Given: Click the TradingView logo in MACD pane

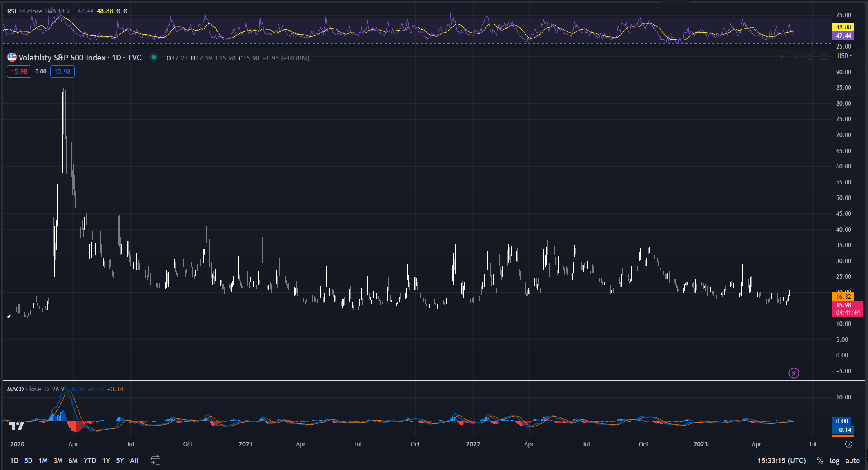Looking at the screenshot, I should tap(16, 426).
